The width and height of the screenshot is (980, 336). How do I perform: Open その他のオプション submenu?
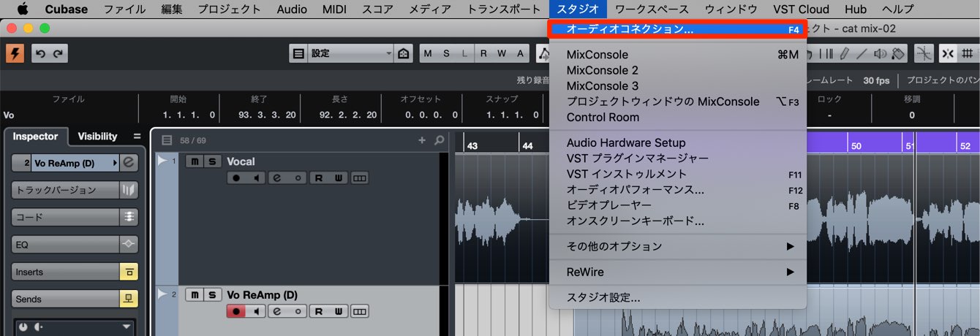[678, 246]
